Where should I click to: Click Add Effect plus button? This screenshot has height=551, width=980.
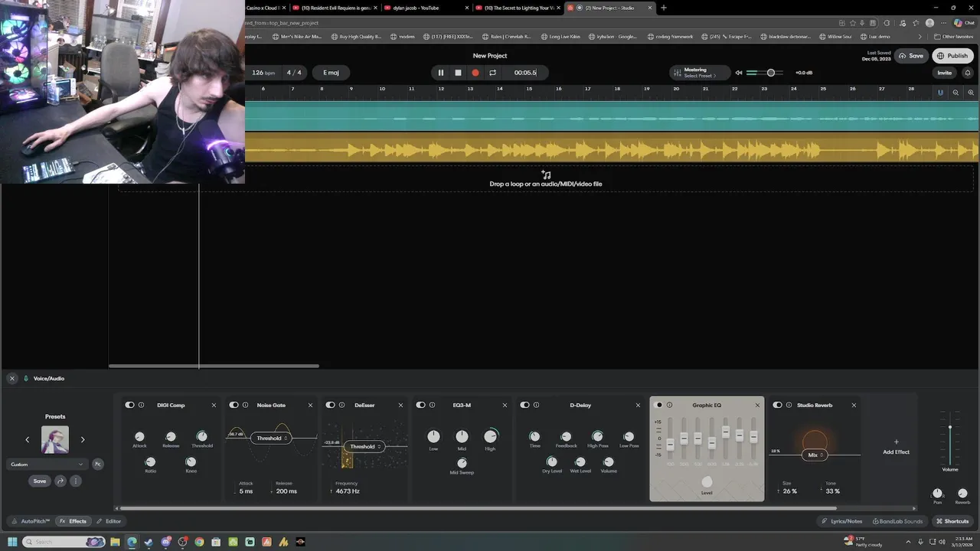[x=896, y=442]
